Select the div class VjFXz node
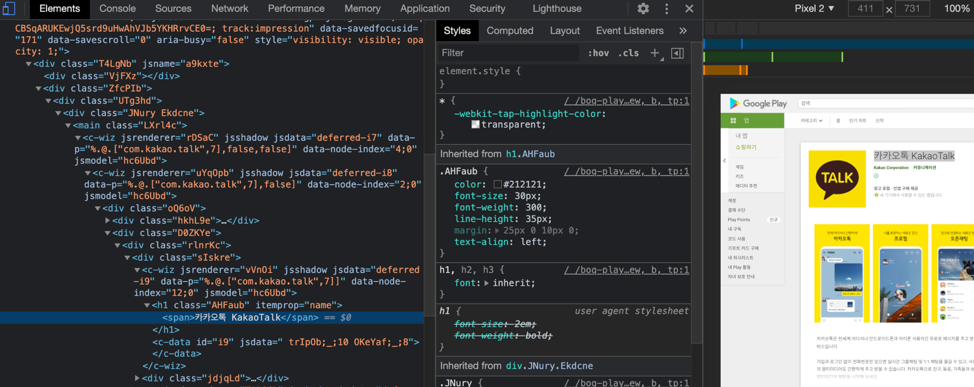974x387 pixels. point(112,76)
